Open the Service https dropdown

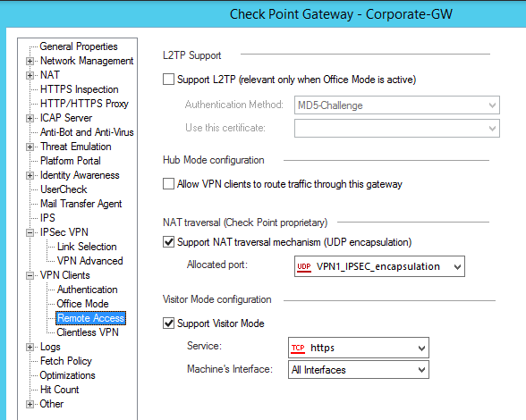[x=358, y=348]
